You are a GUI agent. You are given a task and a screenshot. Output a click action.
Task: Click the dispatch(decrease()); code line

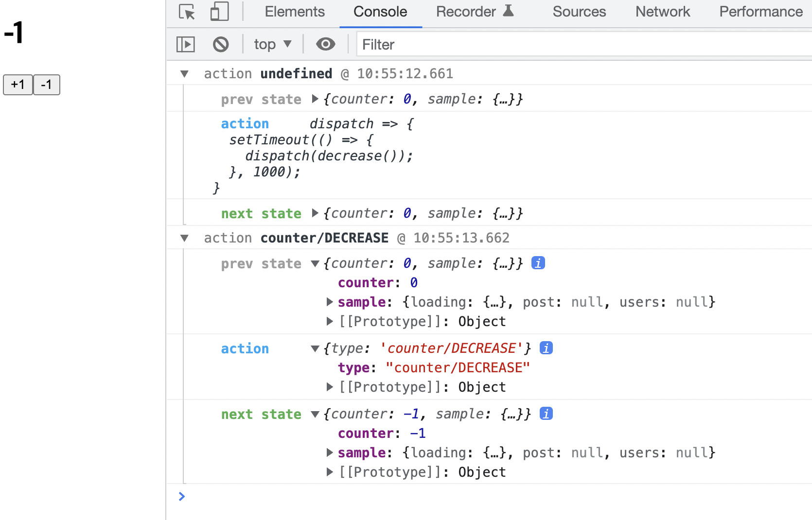coord(329,156)
